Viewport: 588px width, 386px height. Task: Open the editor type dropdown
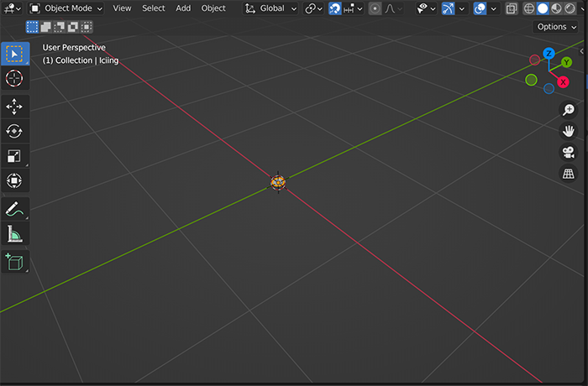[x=13, y=8]
